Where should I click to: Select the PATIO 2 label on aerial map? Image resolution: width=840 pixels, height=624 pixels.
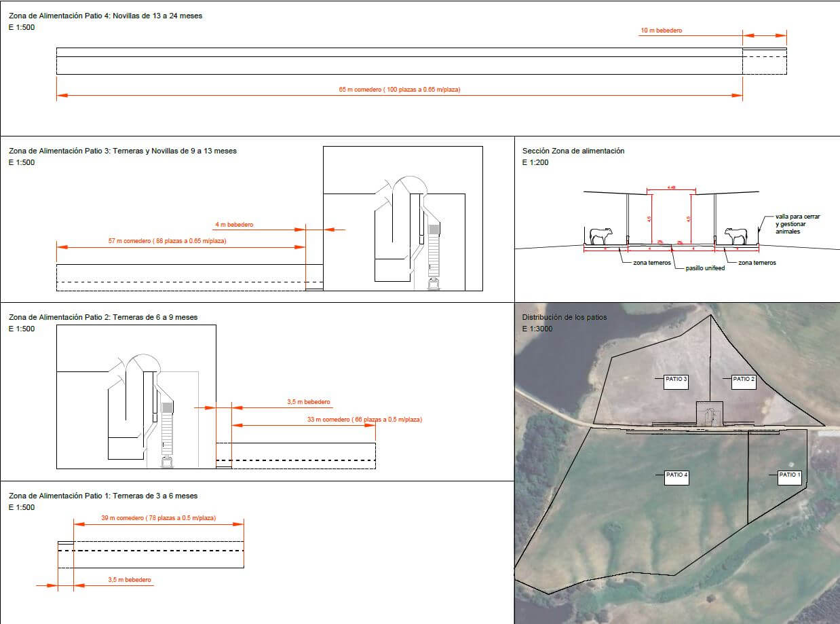(744, 379)
